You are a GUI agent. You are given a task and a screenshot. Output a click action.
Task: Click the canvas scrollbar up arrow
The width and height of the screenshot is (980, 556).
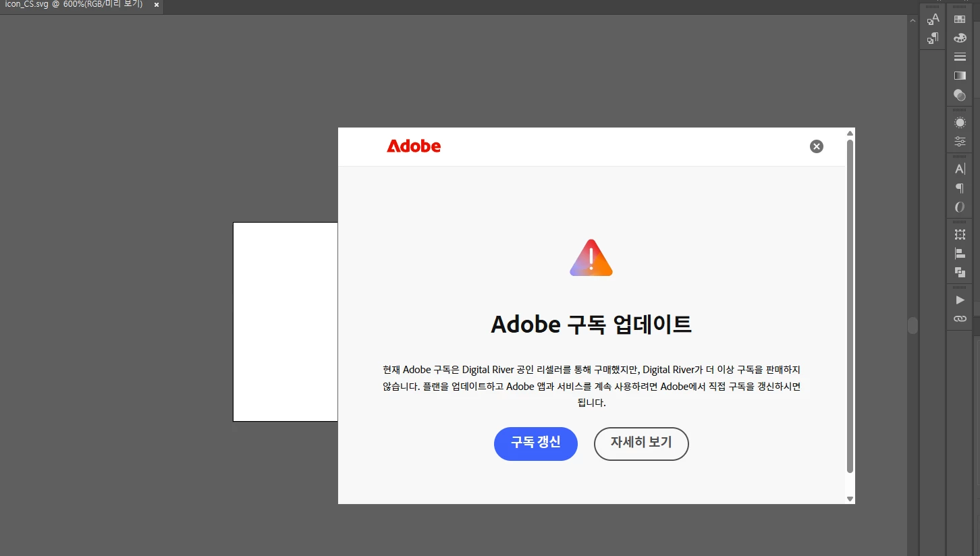tap(913, 21)
